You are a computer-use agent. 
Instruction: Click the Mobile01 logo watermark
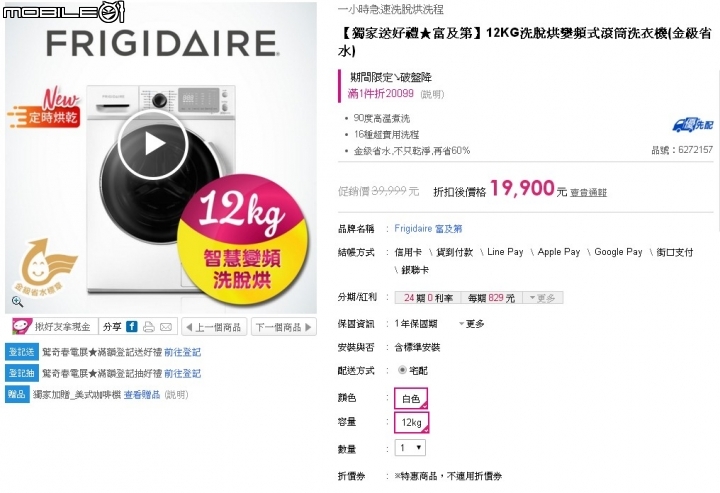[x=63, y=11]
